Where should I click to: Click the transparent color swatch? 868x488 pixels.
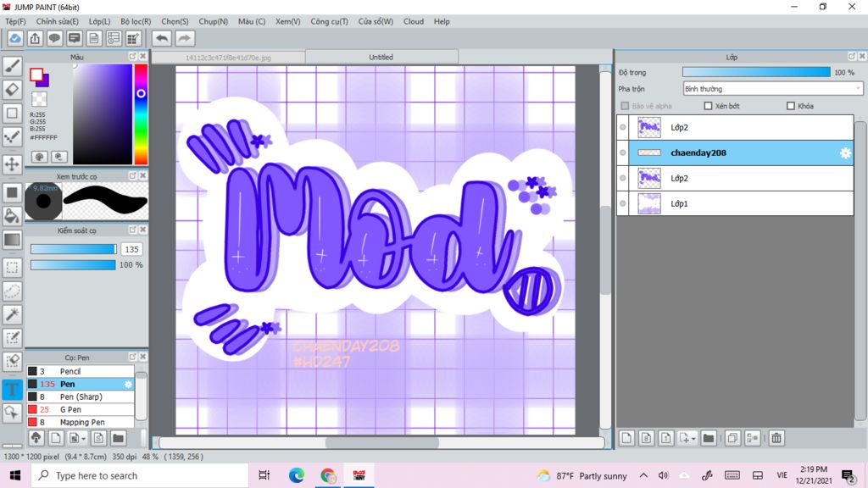(x=39, y=99)
